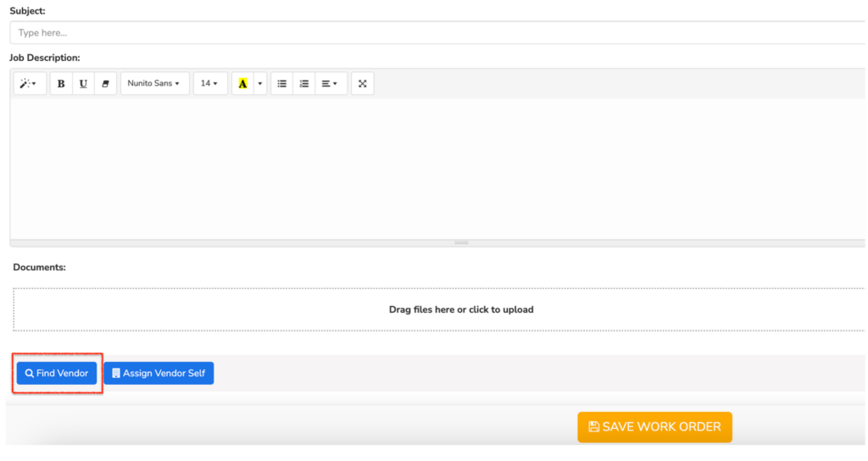Click the drag files upload area
868x461 pixels.
coord(438,309)
